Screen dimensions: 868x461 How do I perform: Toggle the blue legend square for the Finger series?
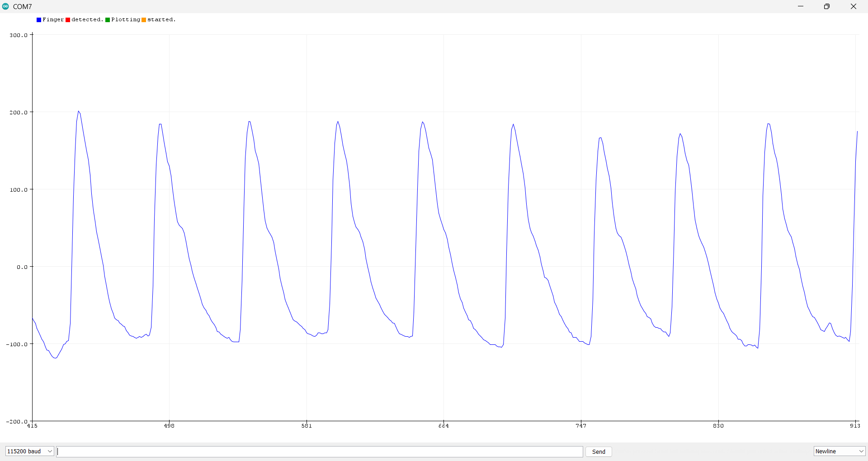[x=38, y=19]
